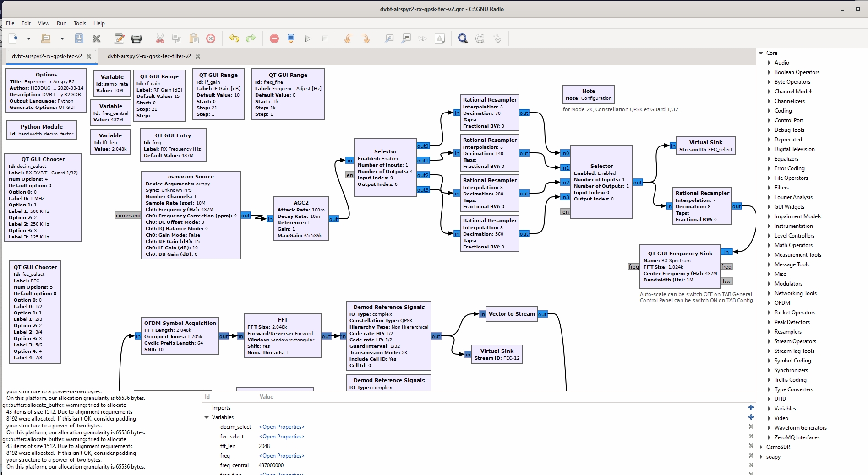The image size is (868, 475).
Task: Click the Rotate counterclockwise arrow icon
Action: 348,38
